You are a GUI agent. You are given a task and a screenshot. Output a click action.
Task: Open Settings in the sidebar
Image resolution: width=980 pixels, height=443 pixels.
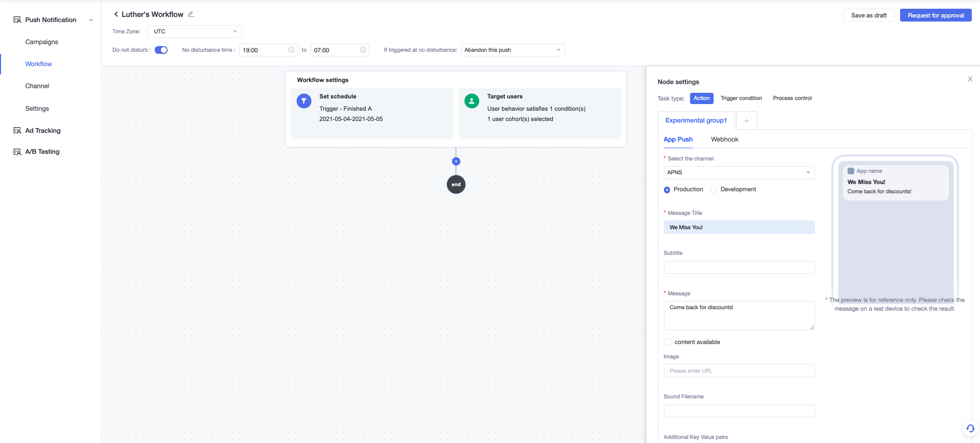coord(37,109)
